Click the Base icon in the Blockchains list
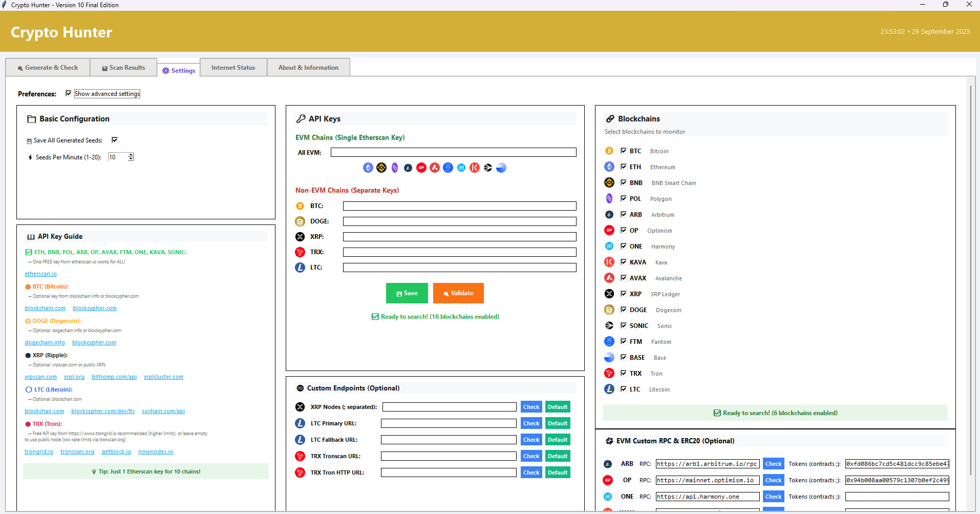 (x=609, y=358)
